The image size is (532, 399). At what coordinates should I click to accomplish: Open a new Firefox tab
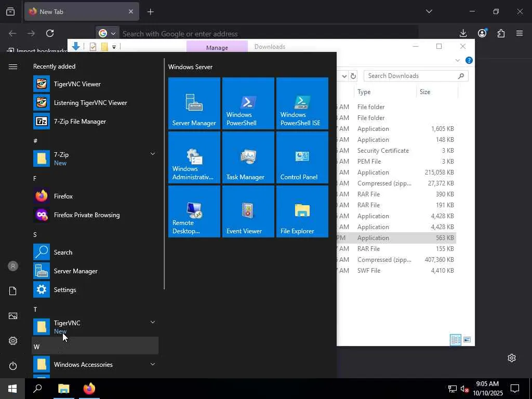(150, 11)
